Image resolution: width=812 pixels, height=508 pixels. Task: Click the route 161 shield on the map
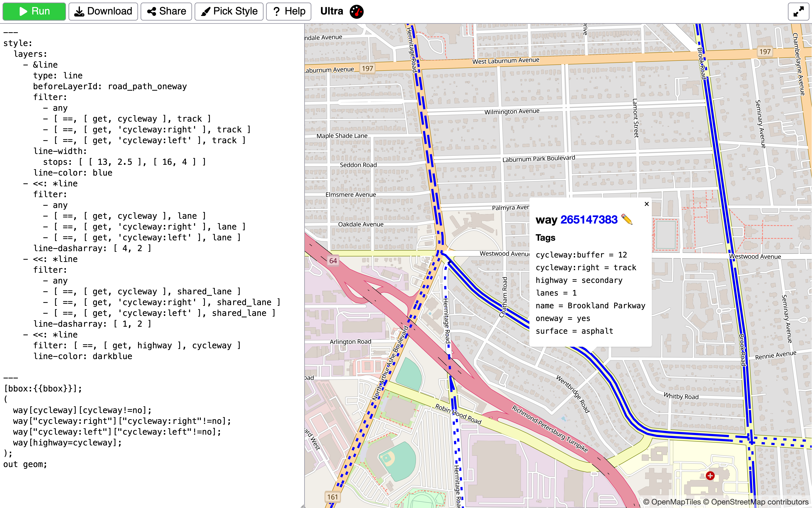(333, 497)
